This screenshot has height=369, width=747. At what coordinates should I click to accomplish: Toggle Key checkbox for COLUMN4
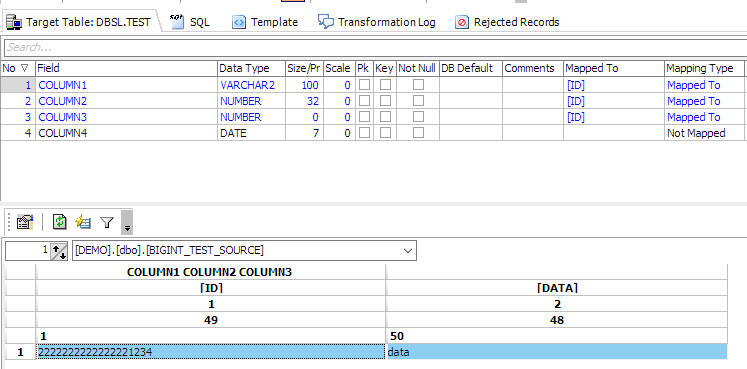pos(385,133)
